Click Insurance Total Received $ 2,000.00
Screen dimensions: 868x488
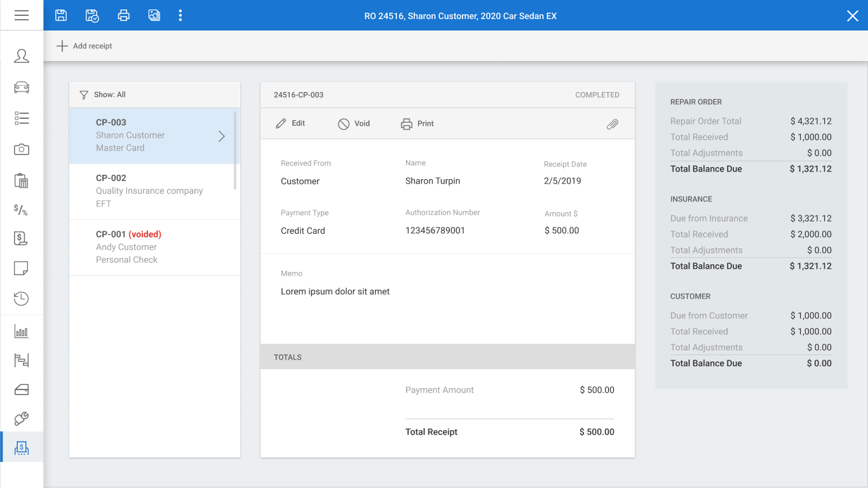(751, 234)
